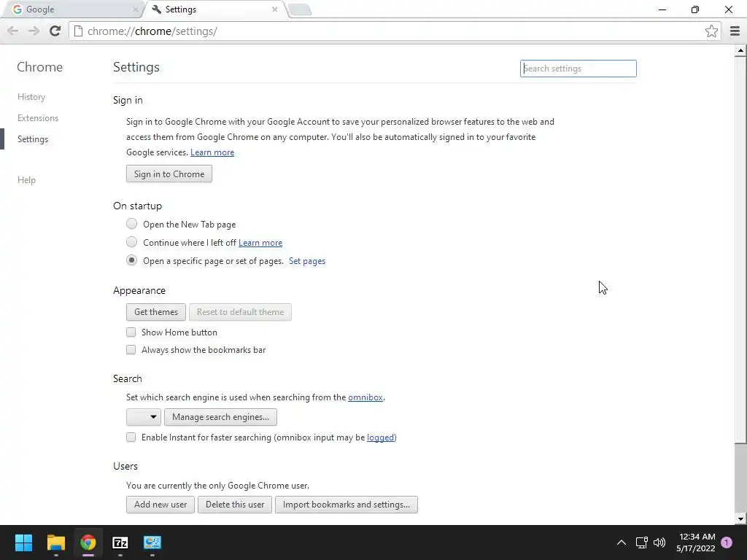
Task: Click Reset to default theme button
Action: [240, 312]
